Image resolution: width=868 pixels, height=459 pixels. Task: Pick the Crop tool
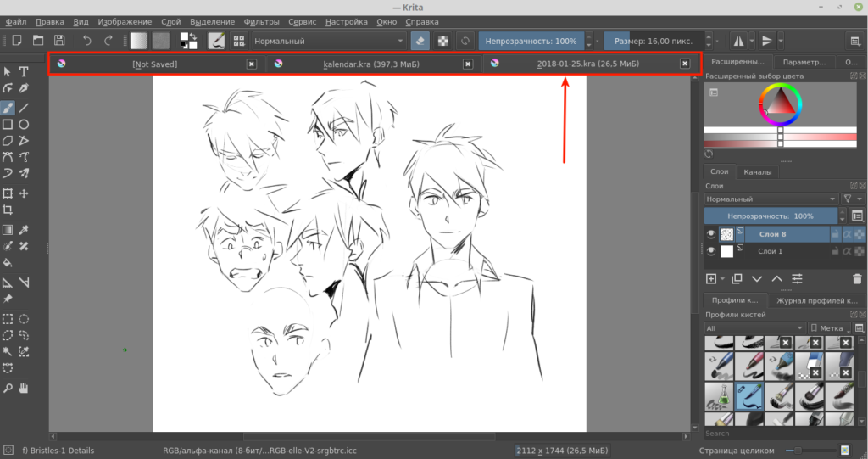click(8, 210)
